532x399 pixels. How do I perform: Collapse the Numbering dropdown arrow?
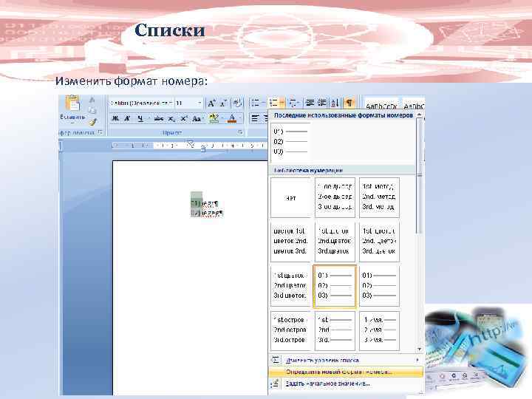[282, 103]
